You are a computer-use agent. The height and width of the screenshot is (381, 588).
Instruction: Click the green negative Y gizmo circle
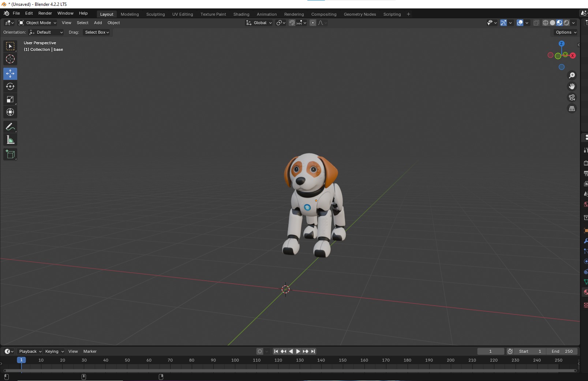[x=558, y=56]
